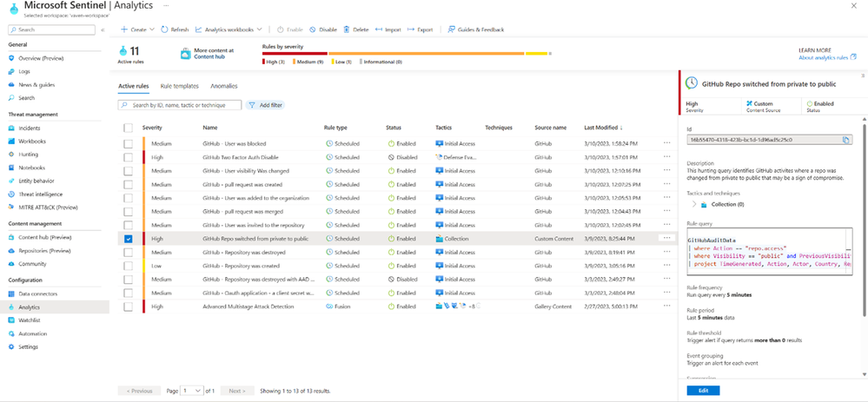Screen dimensions: 868x402
Task: Collapse the rule details side panel
Action: tap(863, 76)
